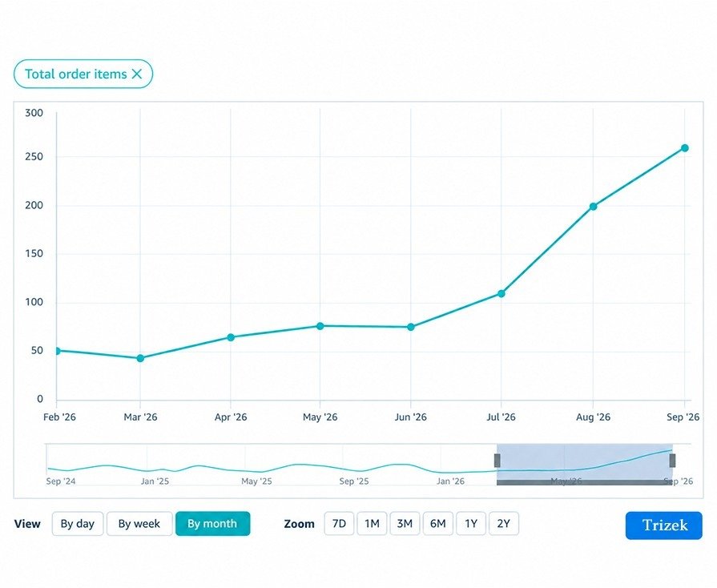The height and width of the screenshot is (588, 717).
Task: Click the Jul '26 data point
Action: (x=501, y=293)
